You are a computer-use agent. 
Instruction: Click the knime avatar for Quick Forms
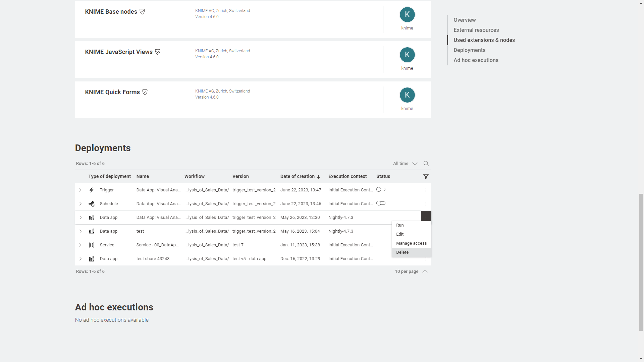coord(407,95)
